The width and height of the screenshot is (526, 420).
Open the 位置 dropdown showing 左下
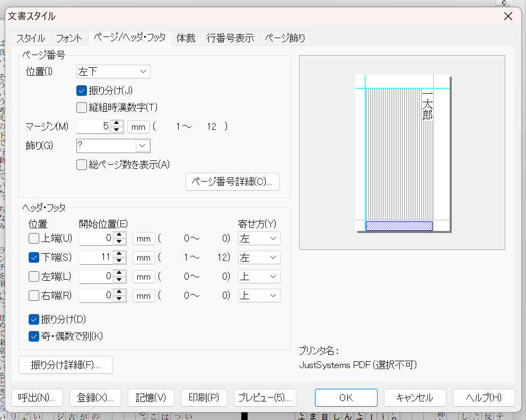click(x=113, y=72)
